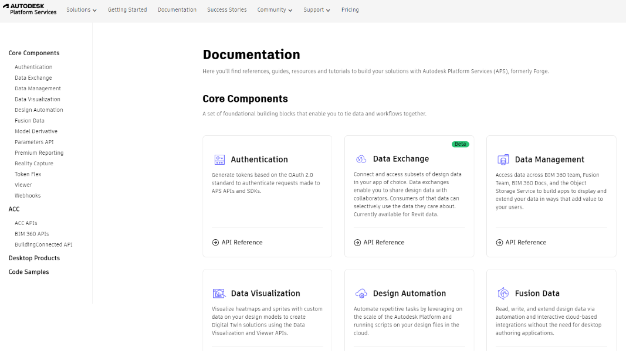Screen dimensions: 626x364
Task: Click the Data Visualization card icon
Action: (219, 294)
